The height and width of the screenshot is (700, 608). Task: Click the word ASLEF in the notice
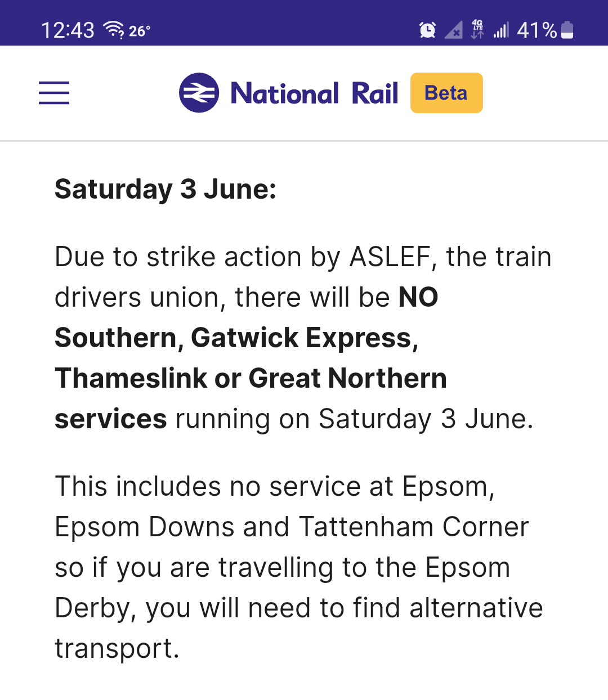390,257
